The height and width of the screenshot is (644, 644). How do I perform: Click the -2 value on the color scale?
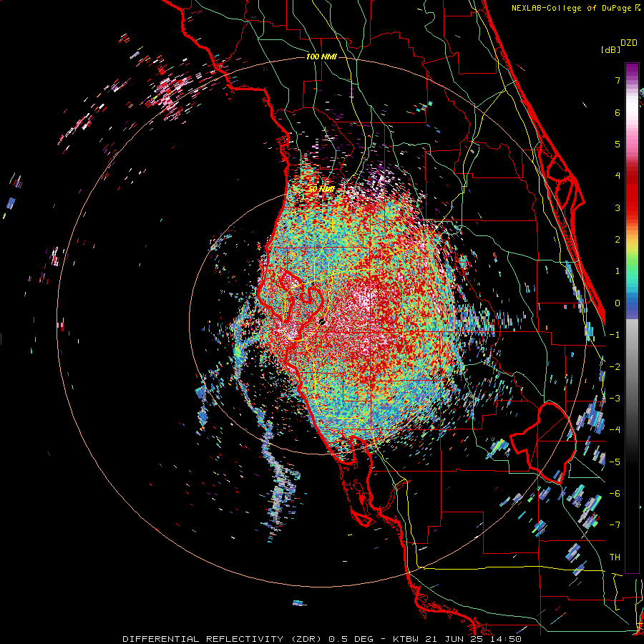coord(615,367)
